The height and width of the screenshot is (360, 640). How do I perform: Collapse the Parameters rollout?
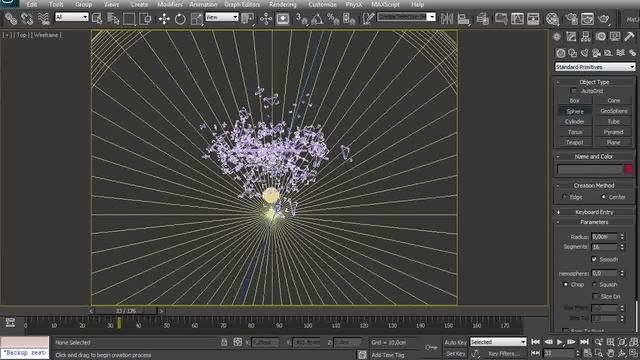point(594,222)
